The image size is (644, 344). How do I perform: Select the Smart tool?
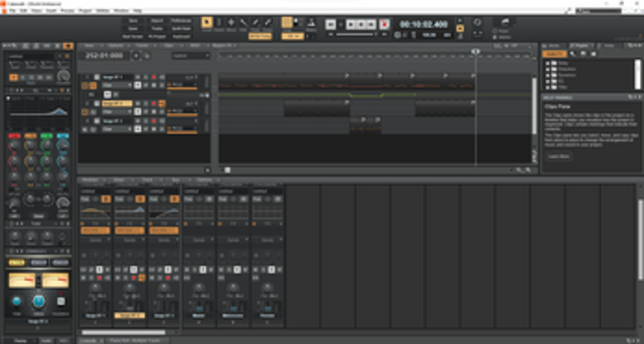pos(207,23)
